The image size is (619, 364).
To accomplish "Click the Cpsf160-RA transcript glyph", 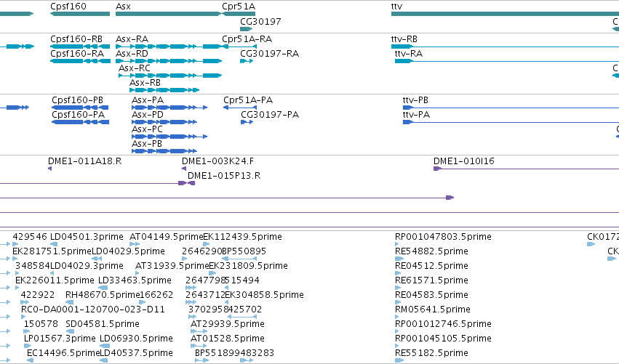I will click(x=81, y=61).
